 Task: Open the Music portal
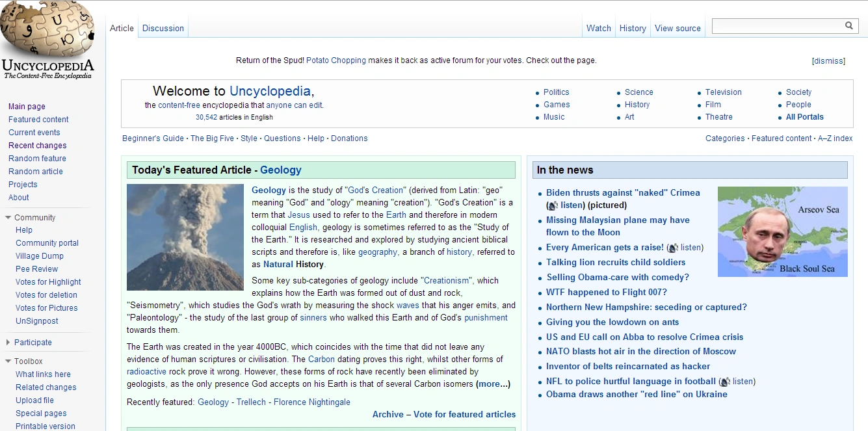(554, 117)
